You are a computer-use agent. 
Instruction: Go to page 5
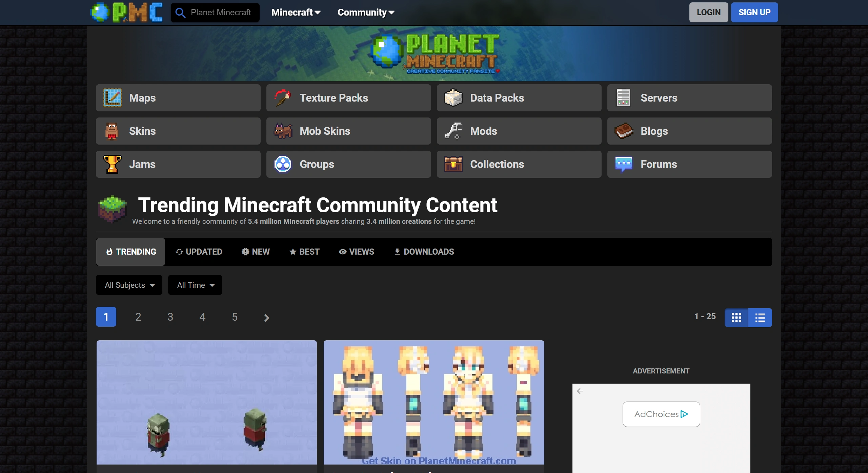[x=235, y=317]
